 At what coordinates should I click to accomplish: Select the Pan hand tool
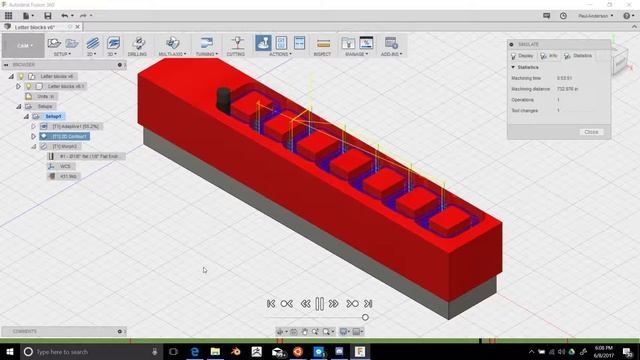pos(304,331)
